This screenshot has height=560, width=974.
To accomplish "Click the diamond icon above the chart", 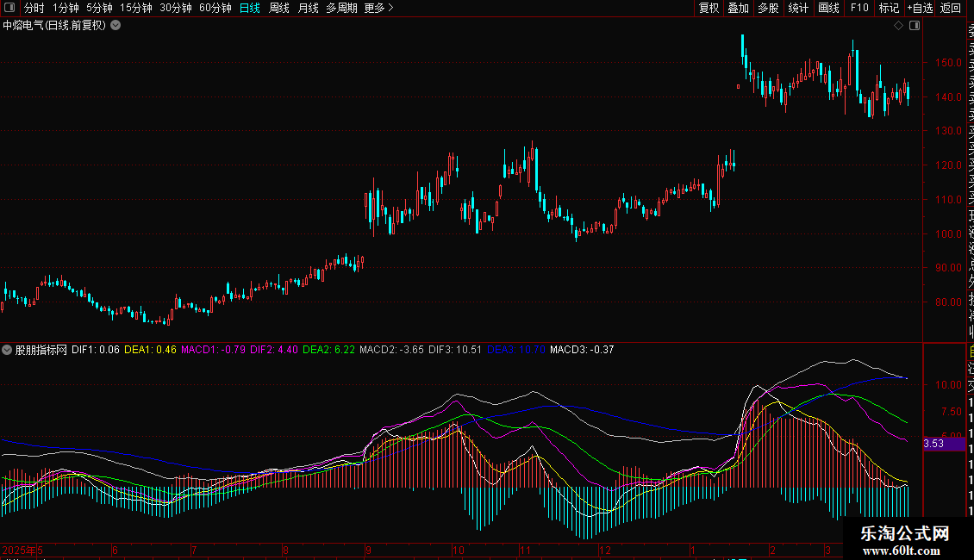I will (x=898, y=26).
